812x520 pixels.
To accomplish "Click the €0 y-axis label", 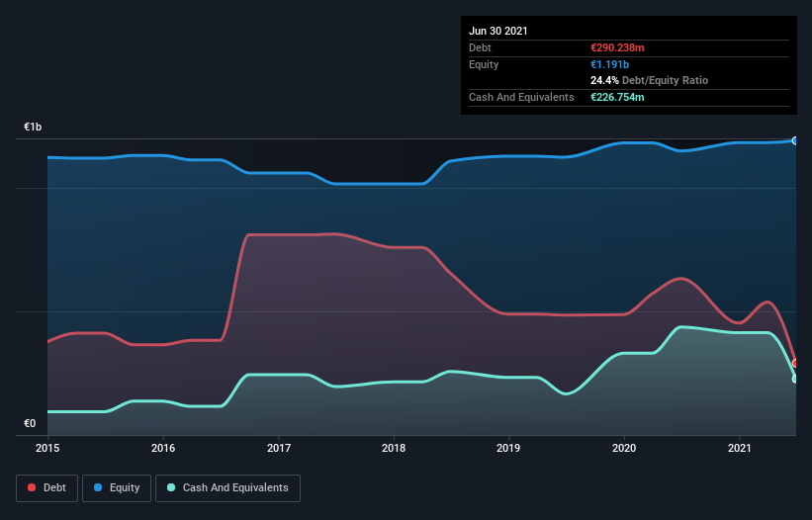I will 30,423.
